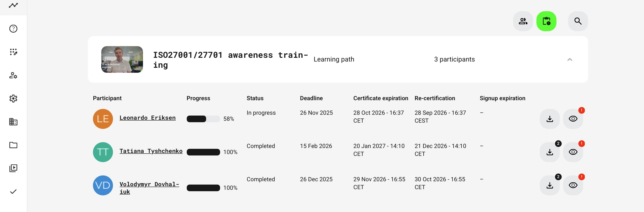The width and height of the screenshot is (644, 212).
Task: Open Leonardo Eriksen's profile link
Action: pyautogui.click(x=148, y=118)
